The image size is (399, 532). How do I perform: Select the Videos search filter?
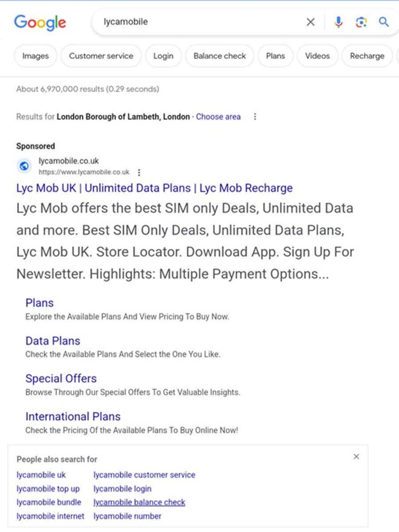317,56
